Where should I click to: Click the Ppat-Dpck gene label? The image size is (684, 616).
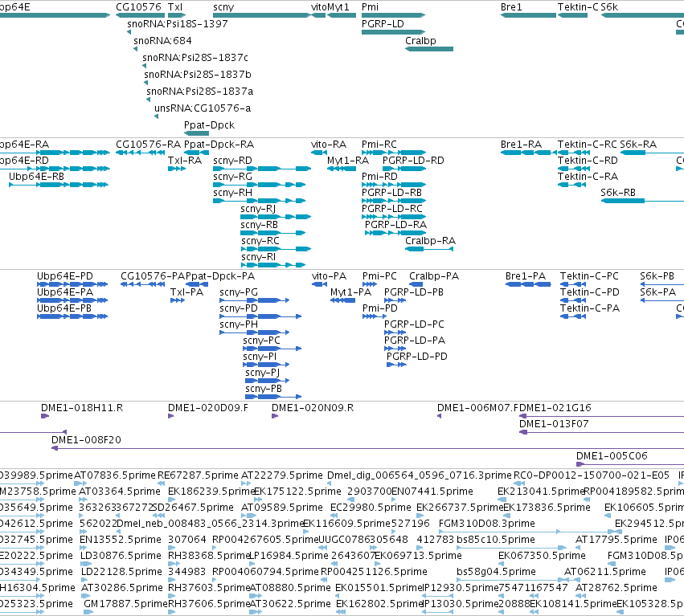(x=210, y=125)
